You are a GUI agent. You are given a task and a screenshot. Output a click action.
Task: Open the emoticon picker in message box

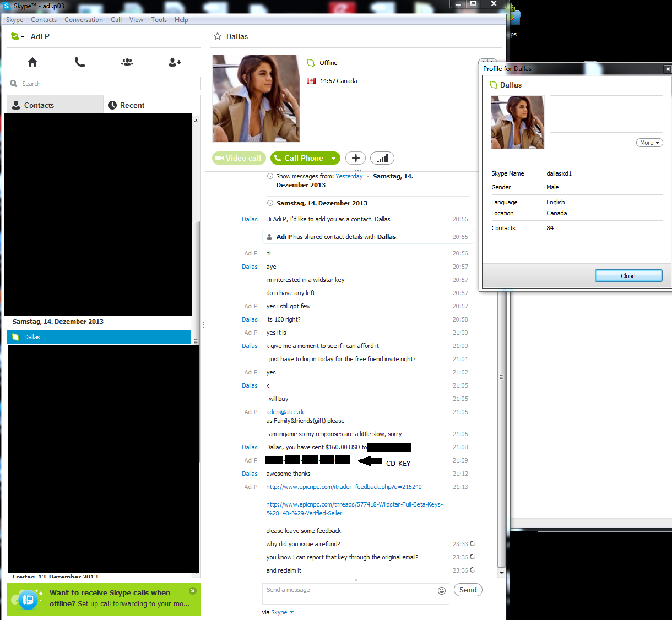point(442,591)
